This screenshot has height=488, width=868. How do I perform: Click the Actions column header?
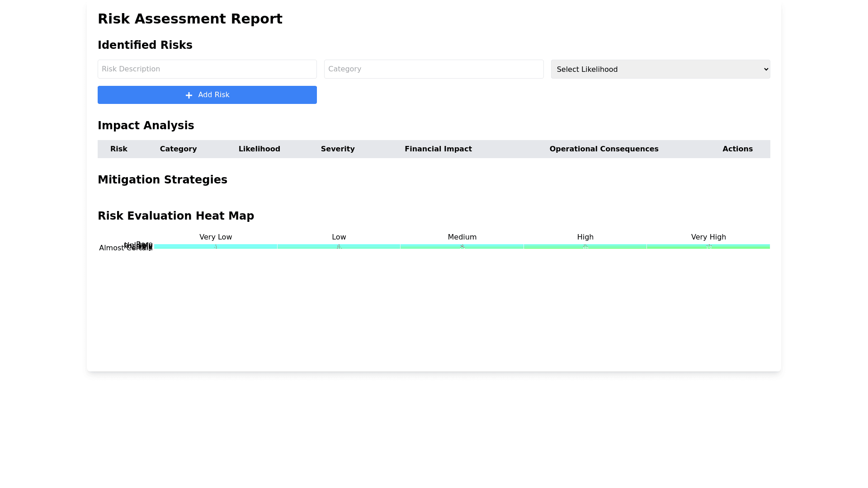tap(737, 149)
